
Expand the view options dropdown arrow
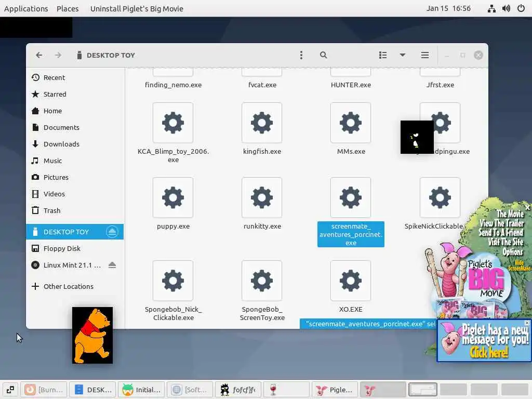tap(403, 55)
